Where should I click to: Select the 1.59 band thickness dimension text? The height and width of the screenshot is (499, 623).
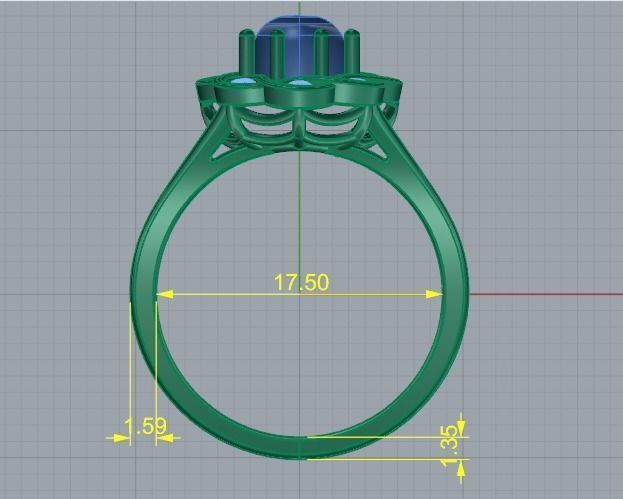point(145,426)
